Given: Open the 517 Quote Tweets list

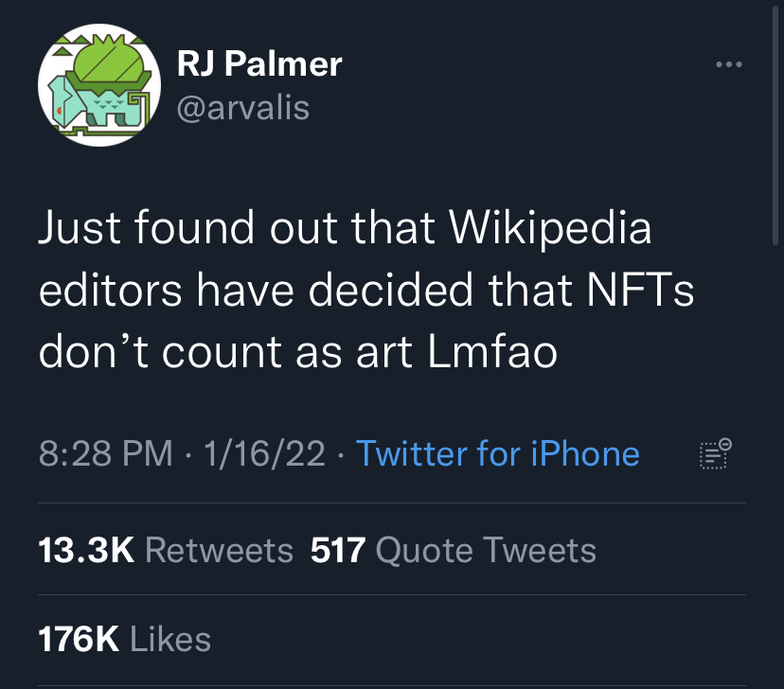Looking at the screenshot, I should [453, 550].
